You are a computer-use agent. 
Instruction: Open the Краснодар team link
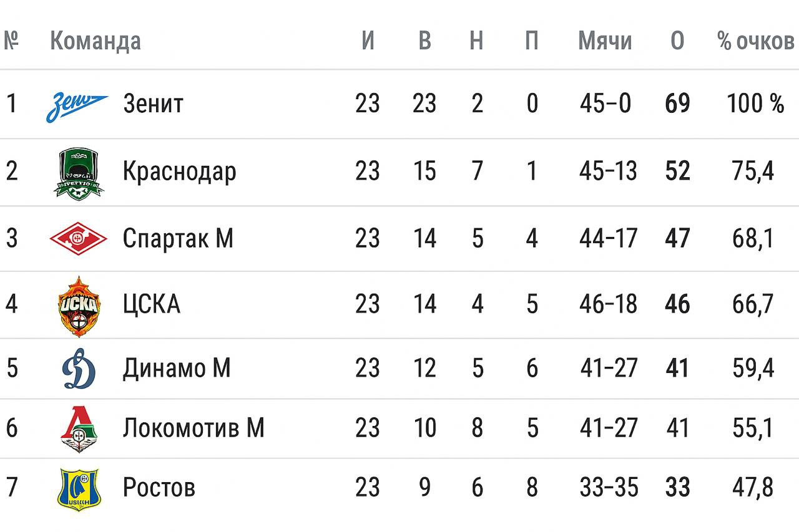(179, 172)
